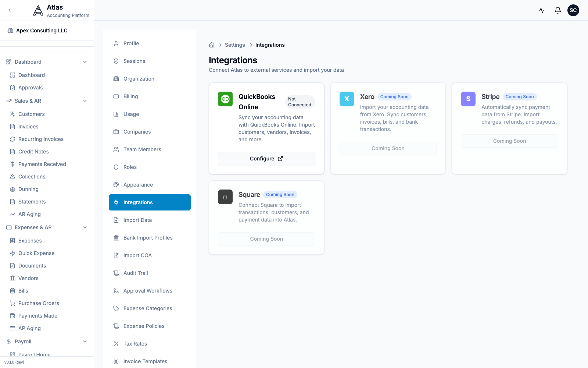Click the Appearance palette icon
Viewport: 588px width, 368px height.
pyautogui.click(x=116, y=185)
